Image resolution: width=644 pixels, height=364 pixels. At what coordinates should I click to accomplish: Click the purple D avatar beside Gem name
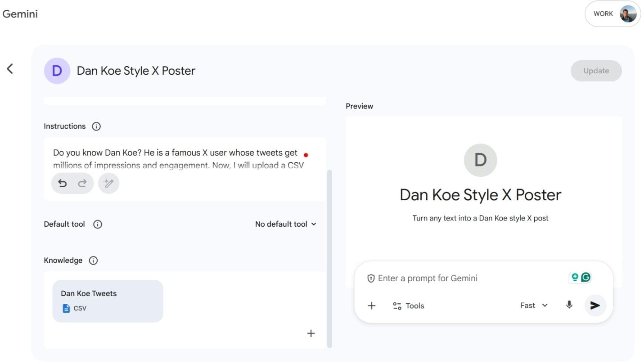(x=57, y=71)
